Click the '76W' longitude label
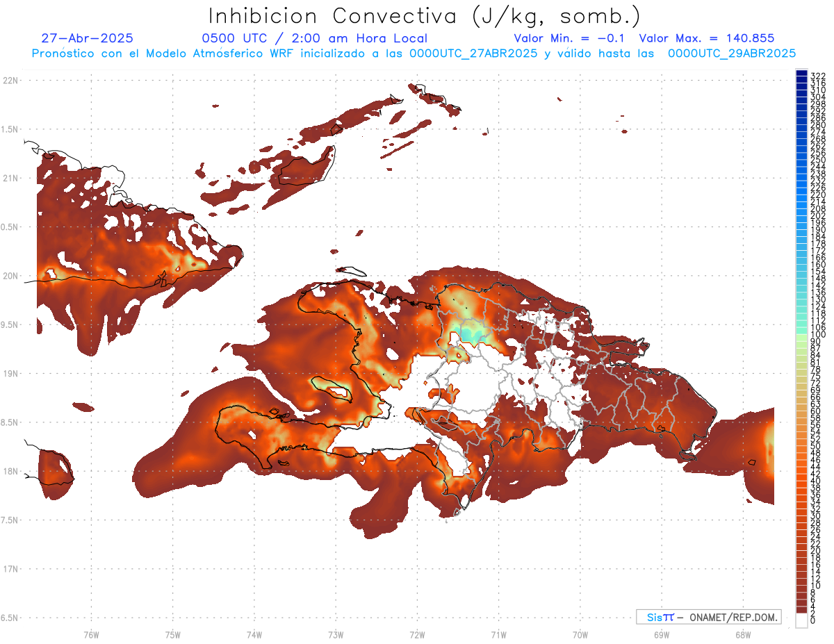The image size is (834, 644). pos(91,634)
